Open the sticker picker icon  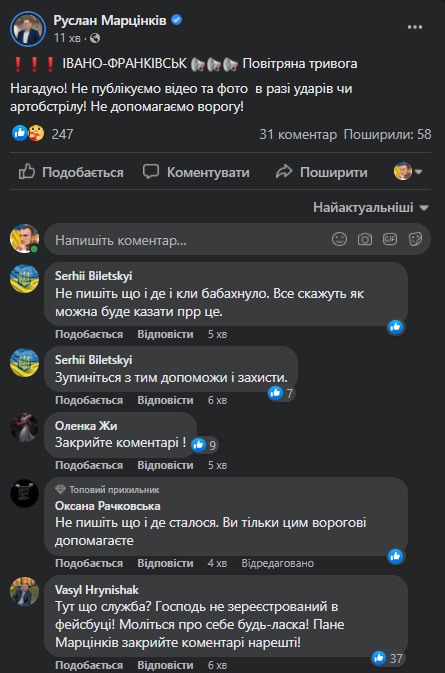pos(415,239)
